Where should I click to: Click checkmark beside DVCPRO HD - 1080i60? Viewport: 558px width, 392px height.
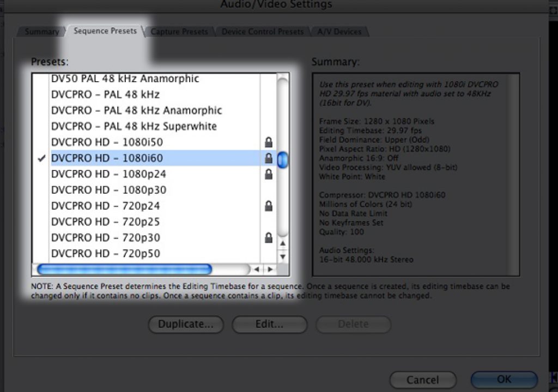pos(41,158)
